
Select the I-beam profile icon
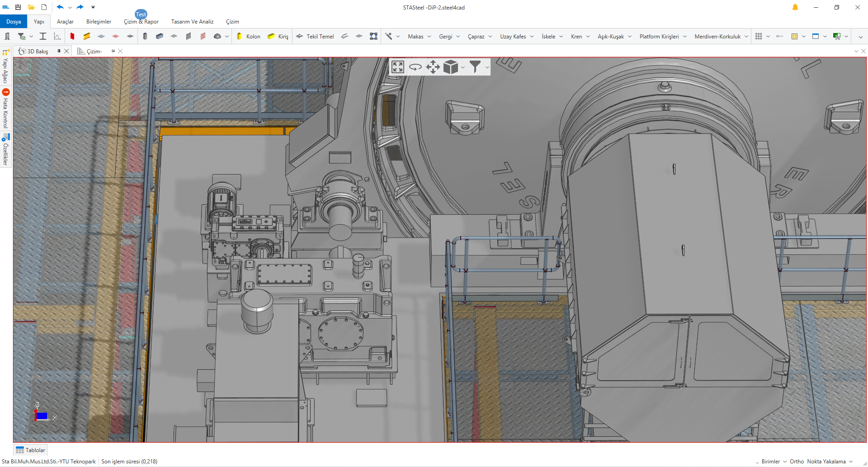[x=43, y=36]
